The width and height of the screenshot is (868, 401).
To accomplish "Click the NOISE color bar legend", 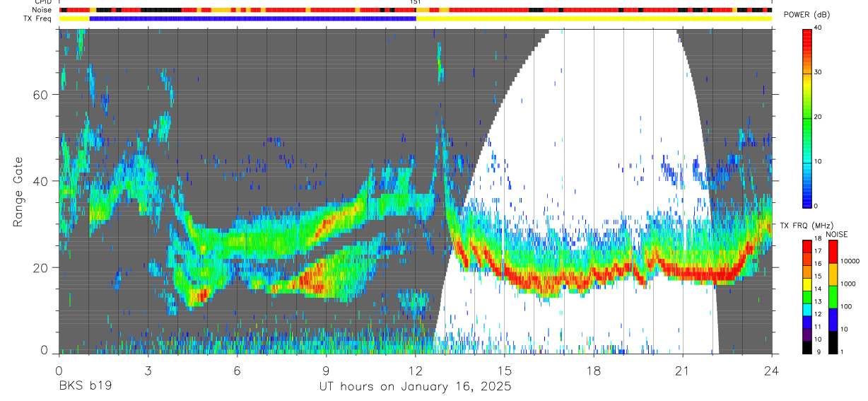I will 833,297.
